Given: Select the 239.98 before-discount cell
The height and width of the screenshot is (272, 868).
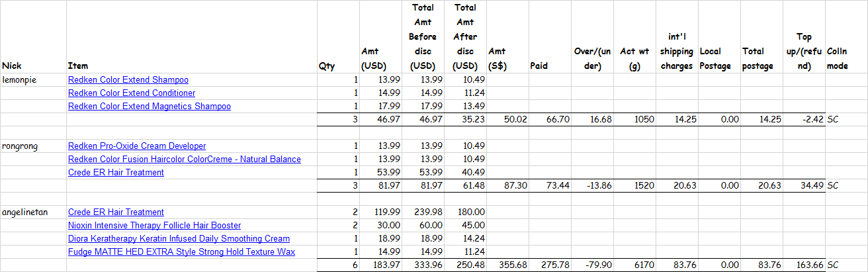Looking at the screenshot, I should pyautogui.click(x=423, y=212).
